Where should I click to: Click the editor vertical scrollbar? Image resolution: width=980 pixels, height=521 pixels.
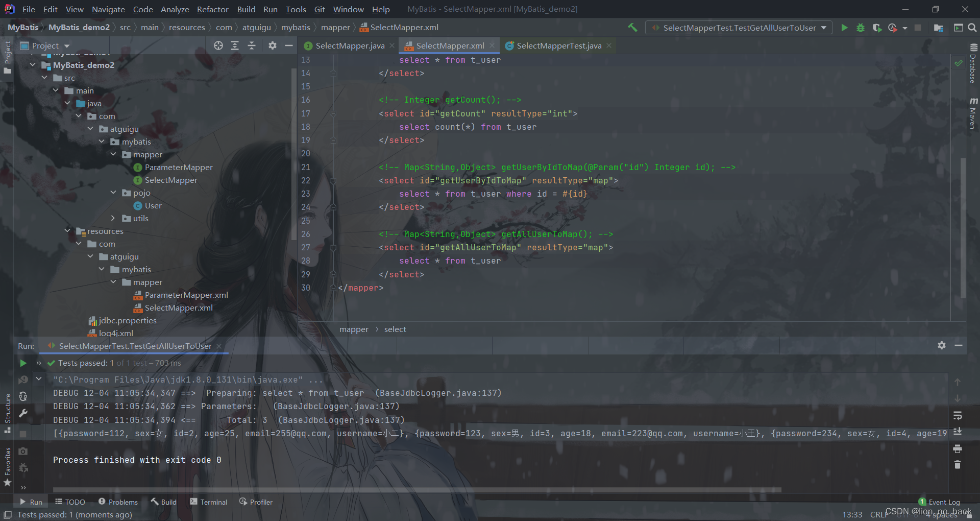click(963, 227)
